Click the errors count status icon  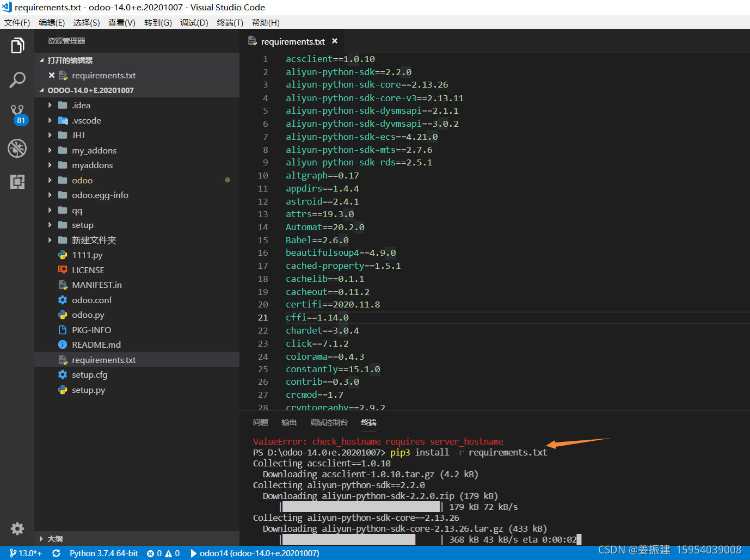155,553
